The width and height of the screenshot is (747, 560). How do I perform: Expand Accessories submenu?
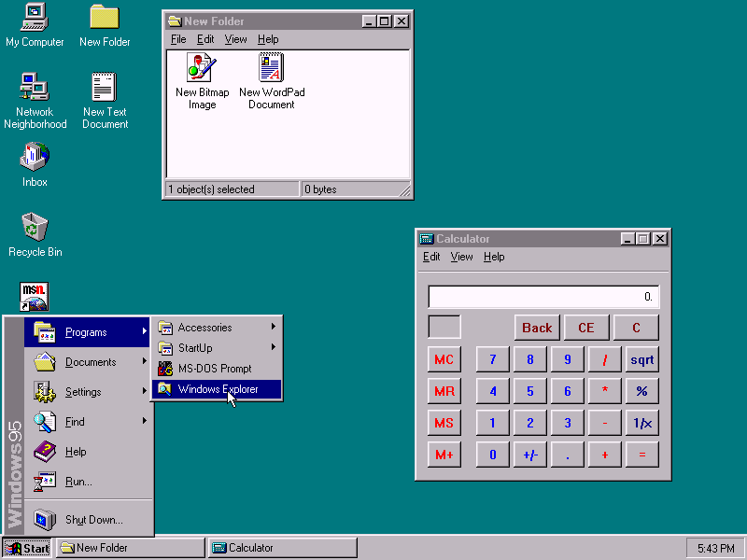(217, 328)
